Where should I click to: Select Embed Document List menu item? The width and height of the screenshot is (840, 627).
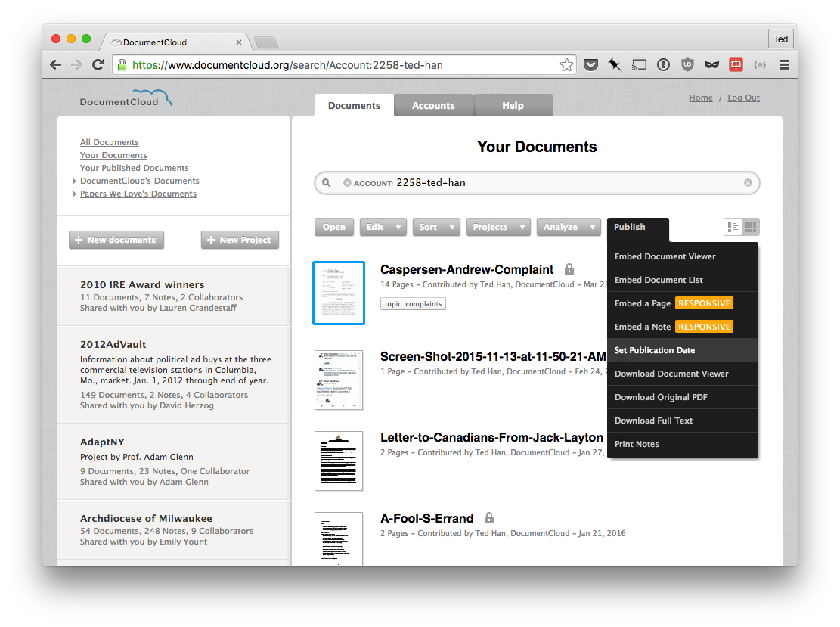click(683, 280)
